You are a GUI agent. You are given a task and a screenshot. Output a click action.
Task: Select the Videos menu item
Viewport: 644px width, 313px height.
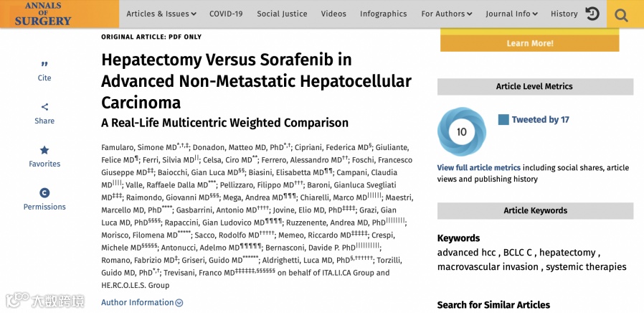point(333,14)
